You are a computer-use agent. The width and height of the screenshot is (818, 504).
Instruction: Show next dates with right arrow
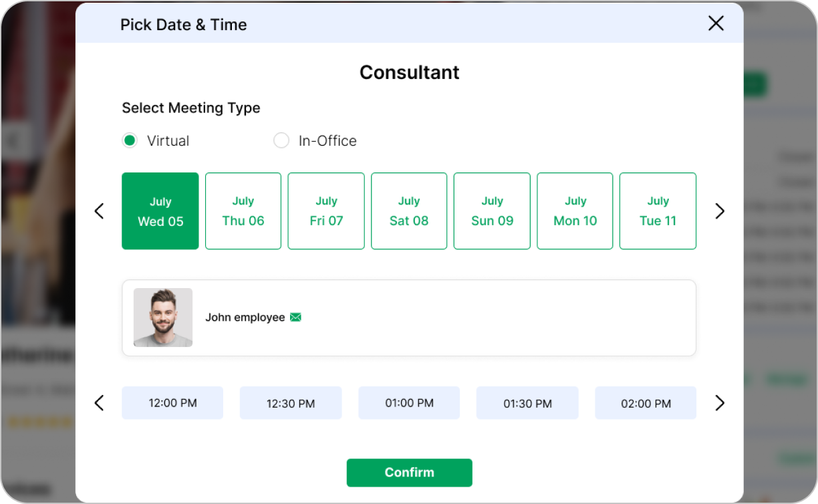click(720, 211)
